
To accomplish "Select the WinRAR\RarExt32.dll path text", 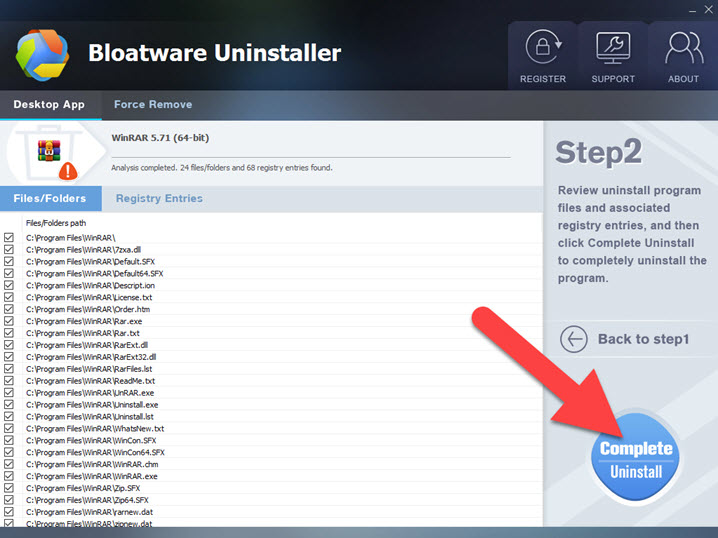I will pyautogui.click(x=91, y=357).
